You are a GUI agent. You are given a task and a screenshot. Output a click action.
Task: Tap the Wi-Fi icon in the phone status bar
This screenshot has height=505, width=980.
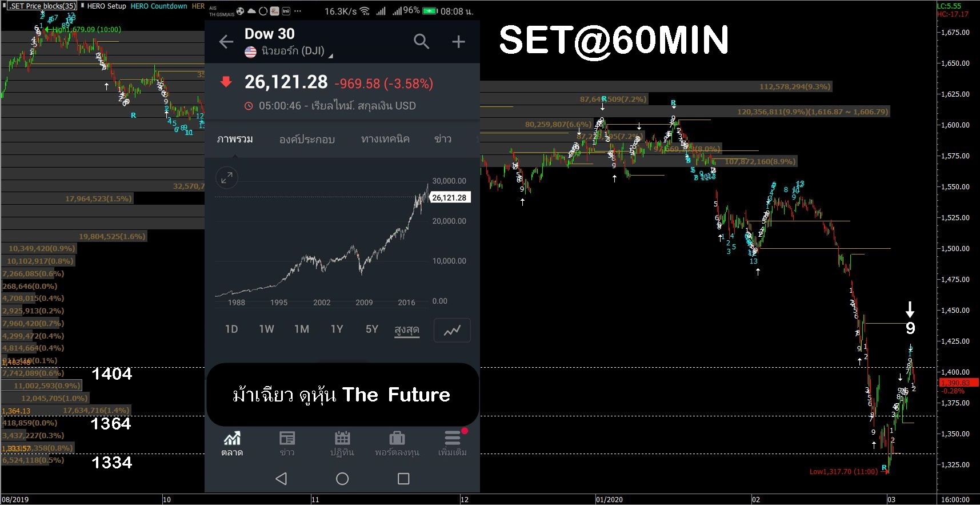point(365,11)
